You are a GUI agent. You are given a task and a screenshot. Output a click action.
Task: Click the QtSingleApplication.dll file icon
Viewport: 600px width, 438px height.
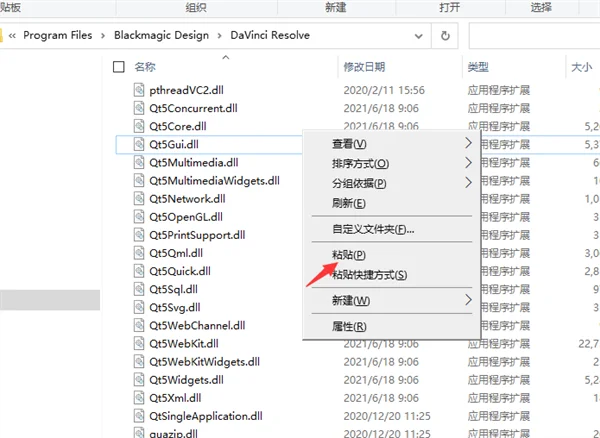pos(139,416)
